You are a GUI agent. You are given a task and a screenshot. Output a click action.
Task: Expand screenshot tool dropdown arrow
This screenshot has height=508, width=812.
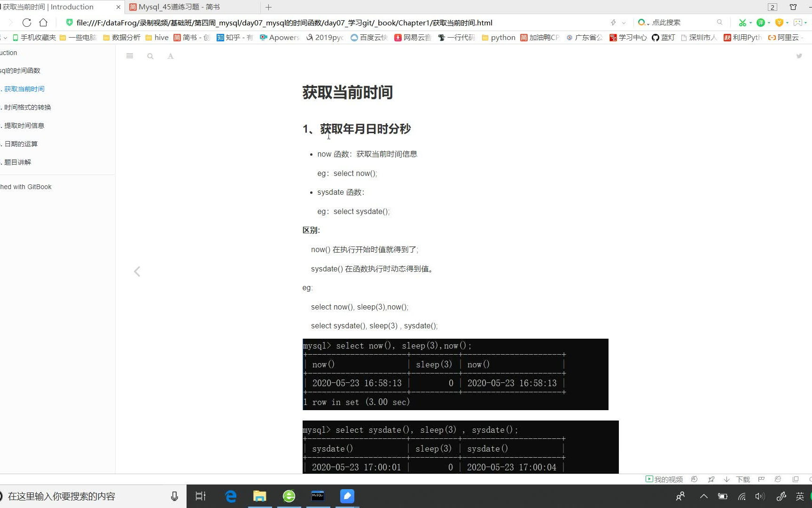coord(750,23)
